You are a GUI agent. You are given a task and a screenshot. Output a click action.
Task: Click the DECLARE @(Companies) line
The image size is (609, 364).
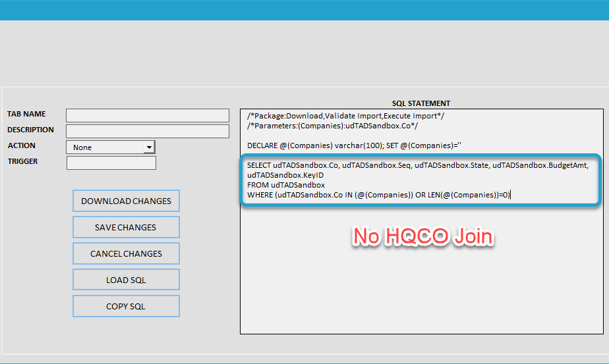[354, 145]
